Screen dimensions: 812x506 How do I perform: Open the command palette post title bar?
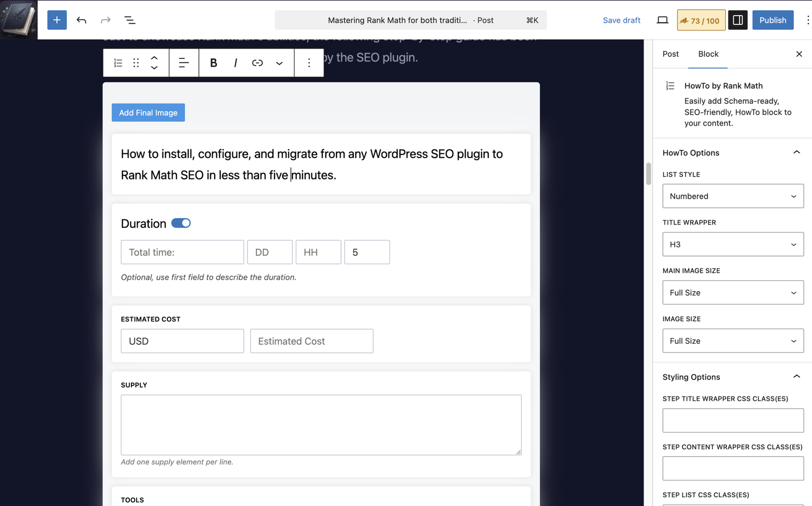(411, 20)
